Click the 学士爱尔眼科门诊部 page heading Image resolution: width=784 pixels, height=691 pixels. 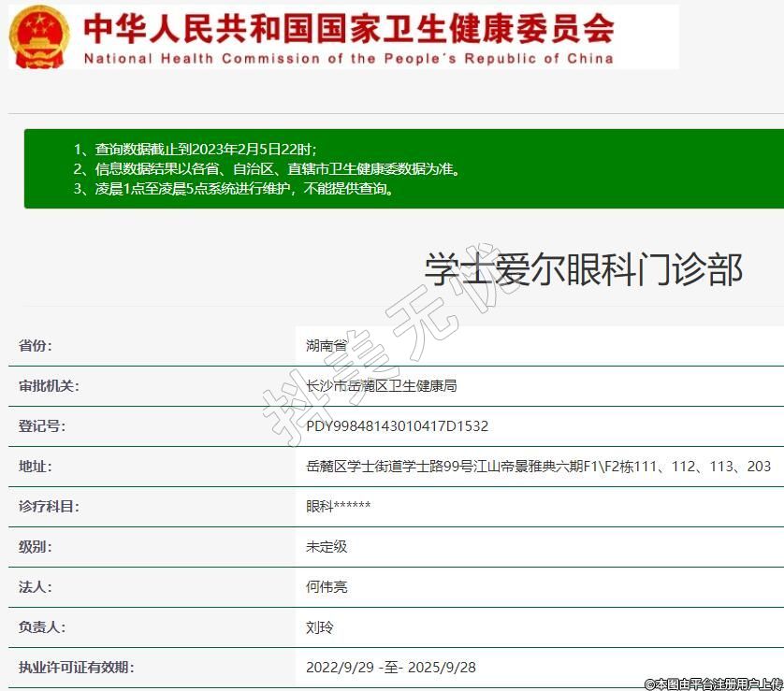coord(583,269)
